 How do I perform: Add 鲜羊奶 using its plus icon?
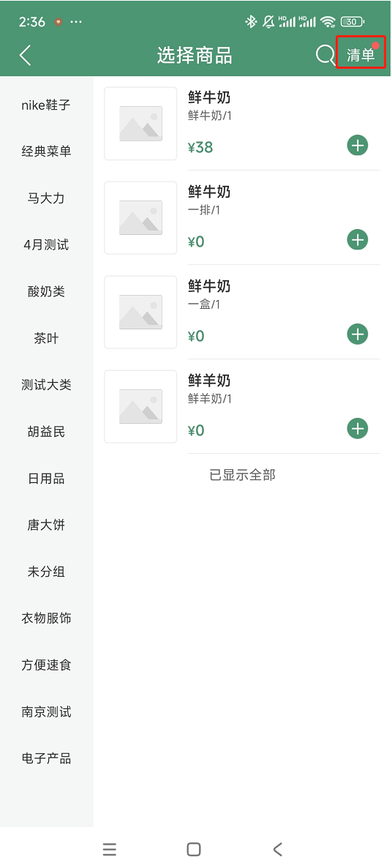(358, 428)
